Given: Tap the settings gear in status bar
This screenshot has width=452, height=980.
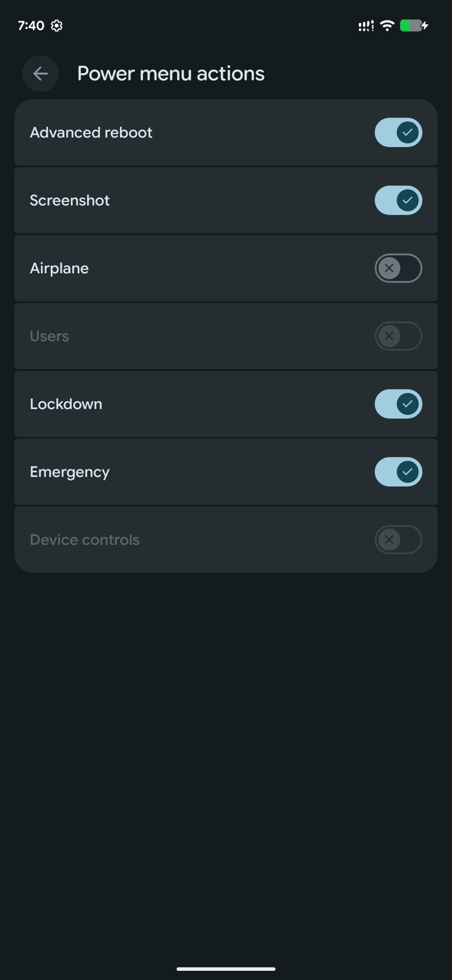Looking at the screenshot, I should coord(57,26).
